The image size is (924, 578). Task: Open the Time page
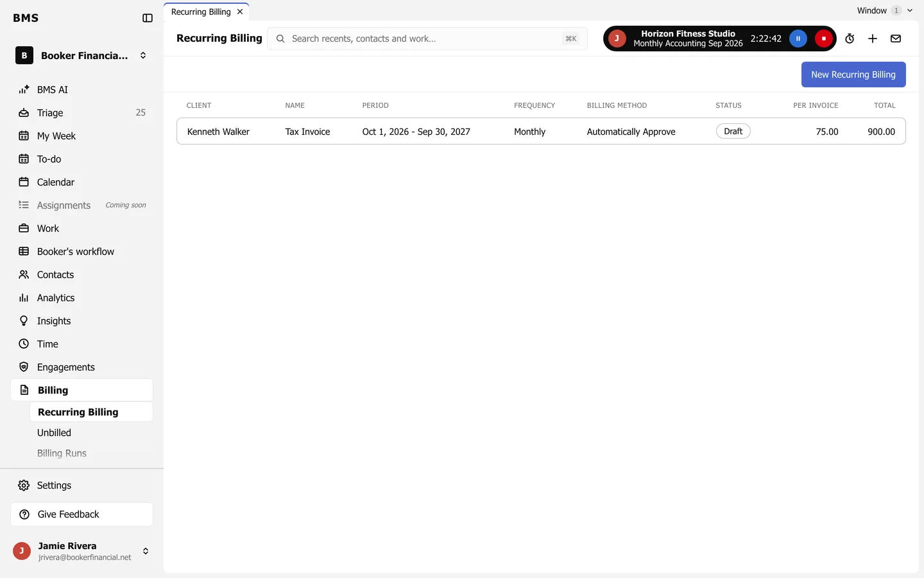pos(81,344)
